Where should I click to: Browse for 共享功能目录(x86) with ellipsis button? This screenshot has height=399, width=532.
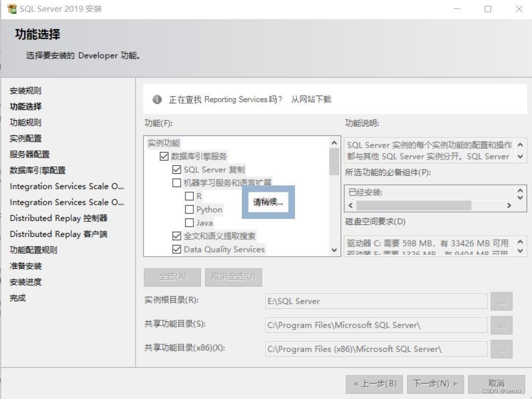[x=502, y=349]
